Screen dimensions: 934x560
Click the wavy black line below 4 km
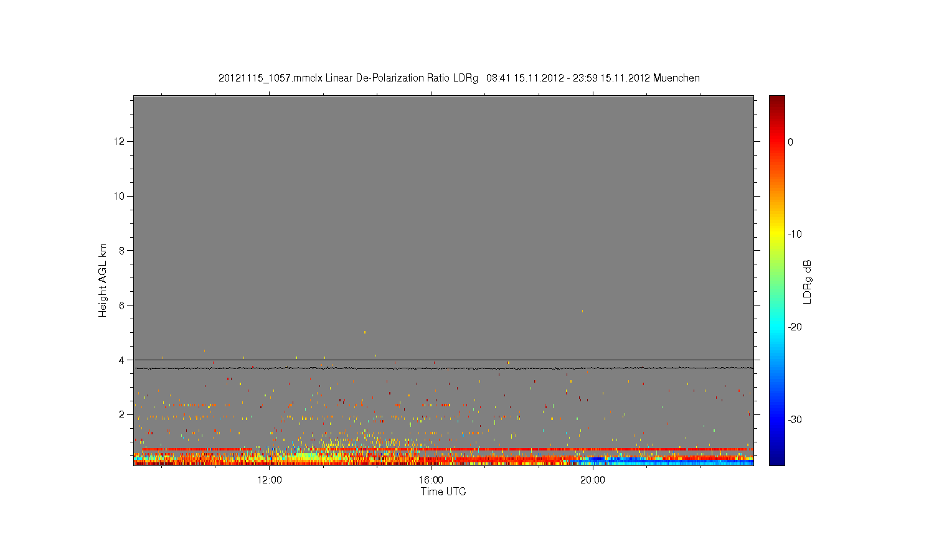[443, 368]
